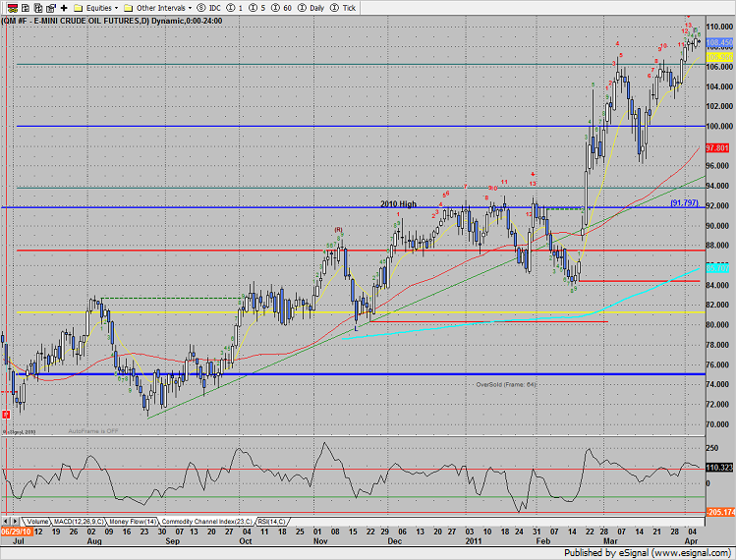
Task: Click the 2010 High chart annotation
Action: click(398, 203)
